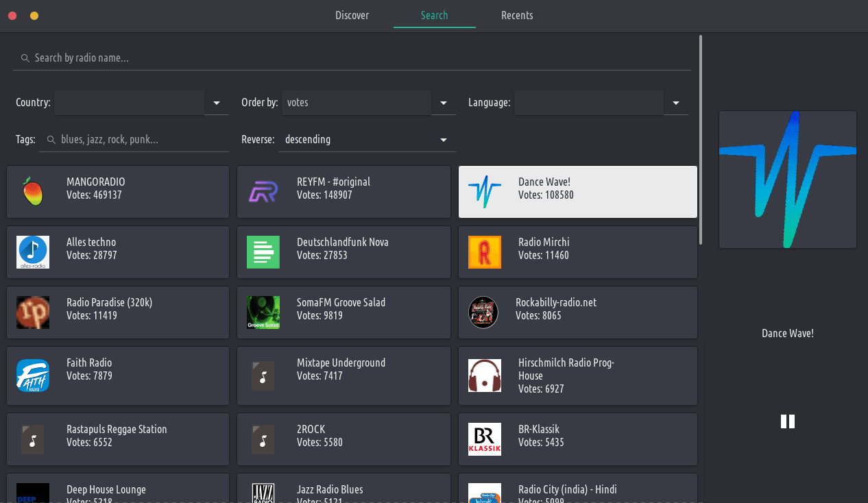The image size is (868, 503).
Task: Expand the Order by votes dropdown
Action: [x=444, y=103]
